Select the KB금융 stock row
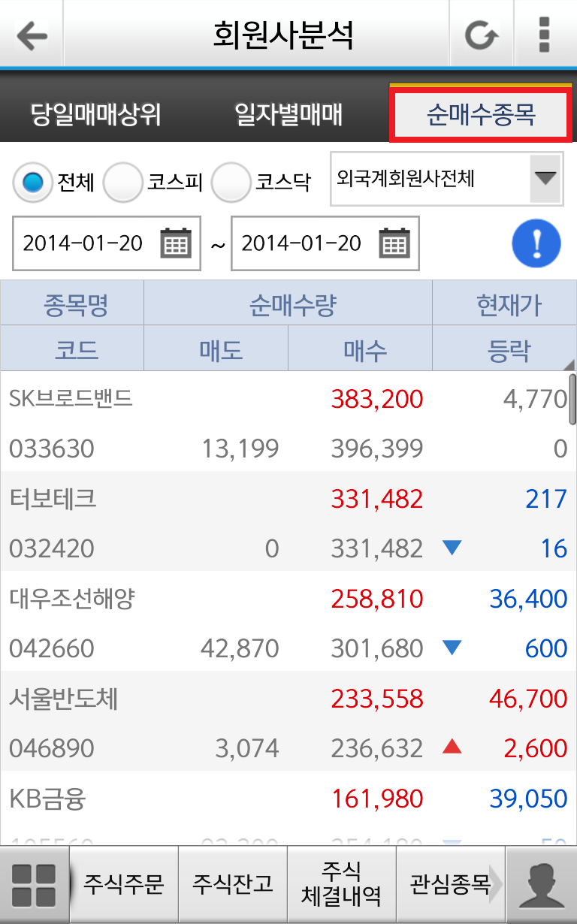 tap(288, 808)
